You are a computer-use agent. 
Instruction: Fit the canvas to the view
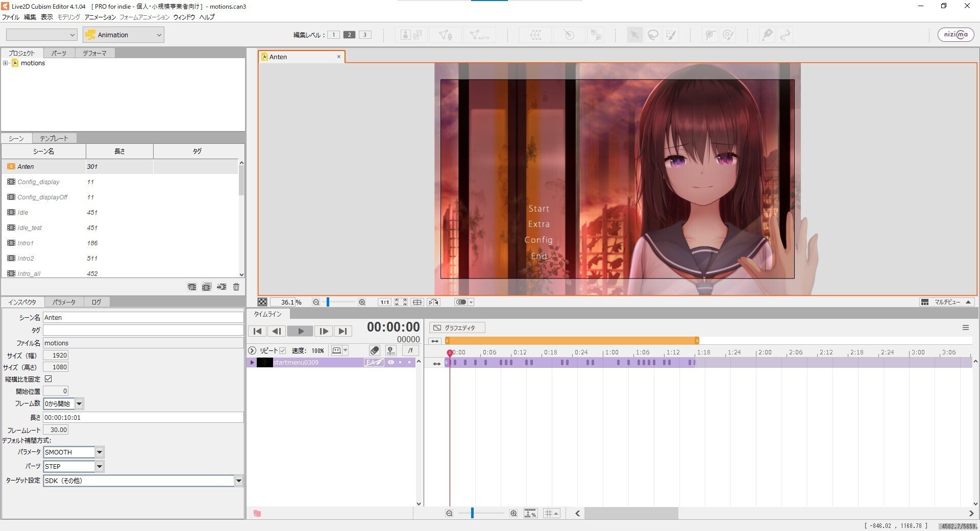(x=401, y=302)
